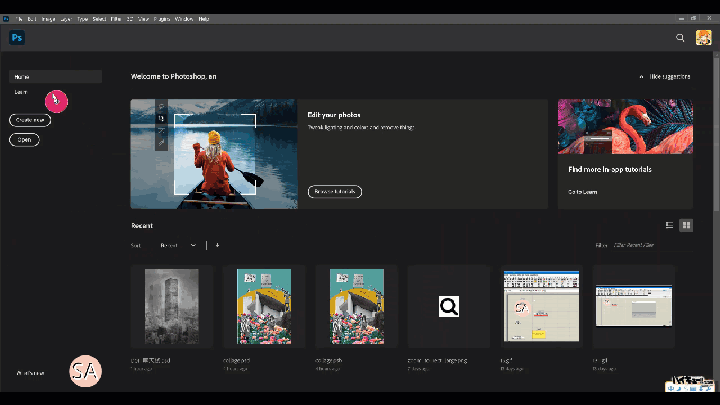Image resolution: width=720 pixels, height=405 pixels.
Task: Open the wide spreadsheet screenshot recent file
Action: coord(634,306)
